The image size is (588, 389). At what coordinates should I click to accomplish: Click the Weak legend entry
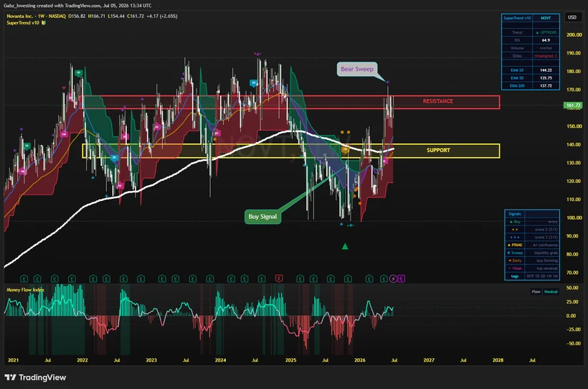click(515, 268)
